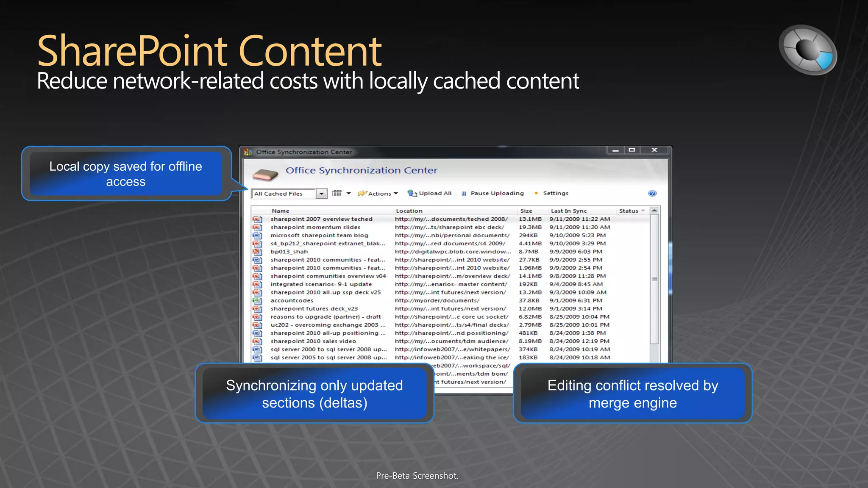
Task: Select 'reasons to upgrade (partner) - draft'
Action: coord(450,316)
